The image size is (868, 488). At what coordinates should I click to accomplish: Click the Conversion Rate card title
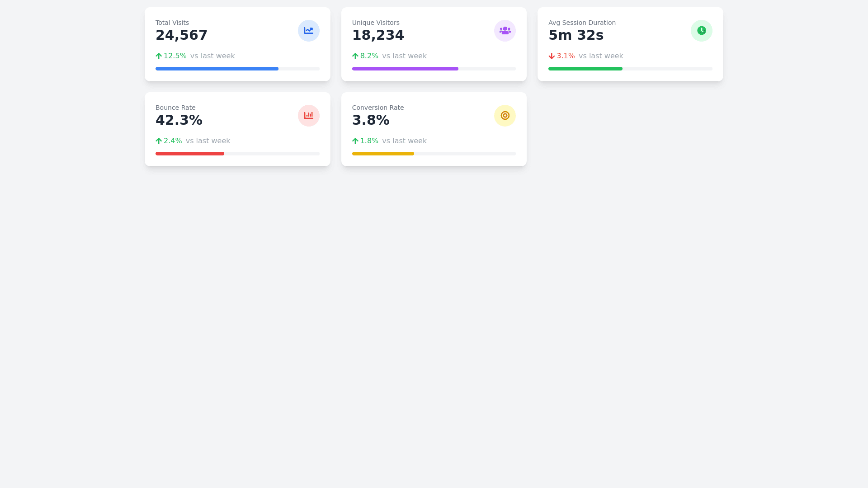point(378,108)
